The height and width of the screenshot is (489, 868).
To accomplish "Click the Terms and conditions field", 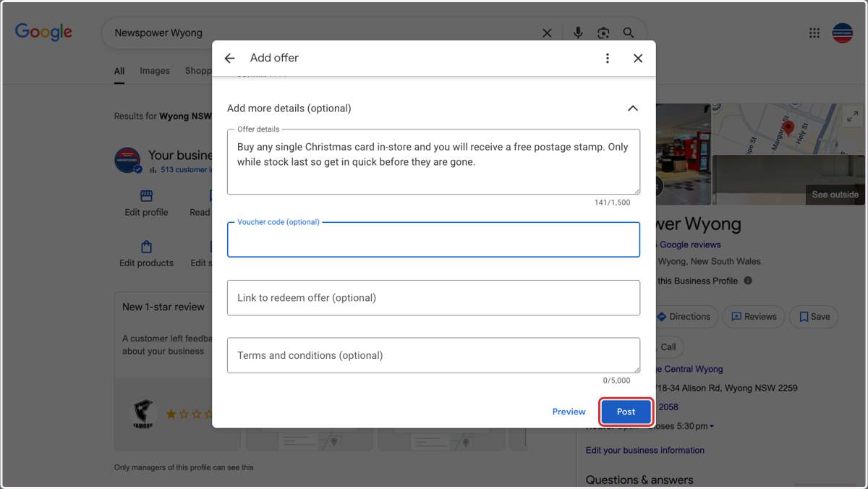I will pyautogui.click(x=433, y=355).
